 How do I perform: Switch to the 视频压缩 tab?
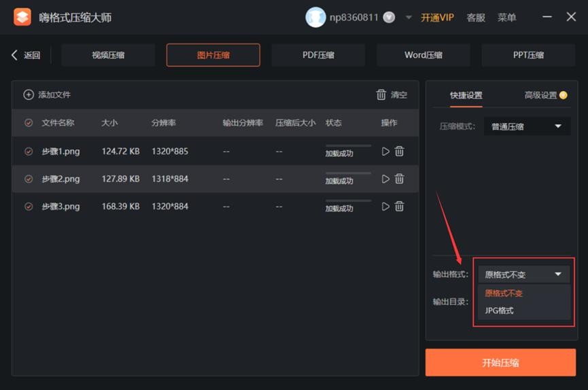tap(108, 55)
